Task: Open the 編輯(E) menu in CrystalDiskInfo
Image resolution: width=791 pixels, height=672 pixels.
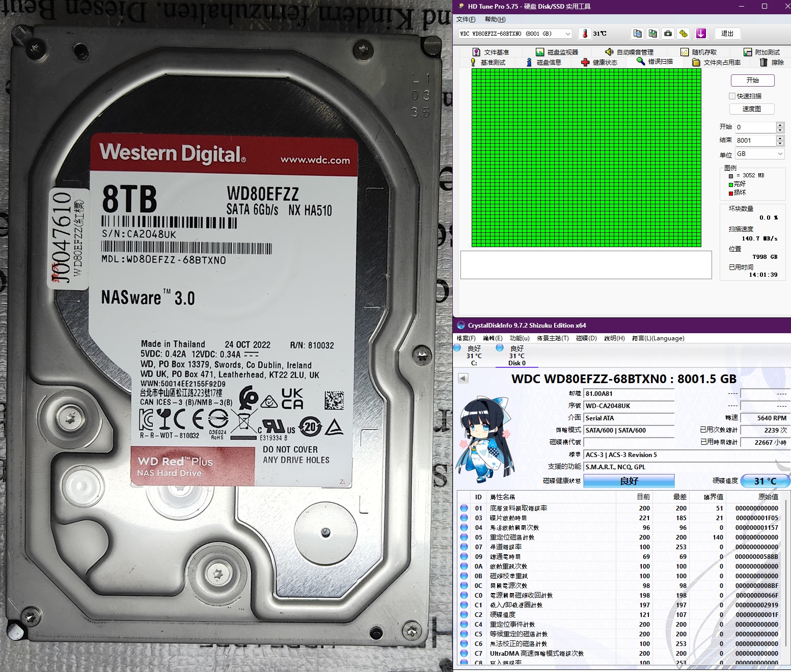Action: (x=493, y=338)
